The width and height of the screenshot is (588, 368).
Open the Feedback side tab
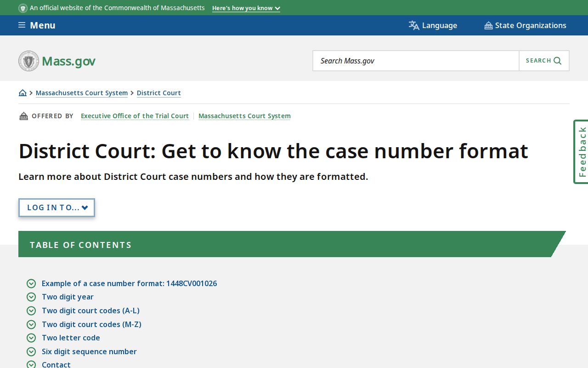coord(582,152)
